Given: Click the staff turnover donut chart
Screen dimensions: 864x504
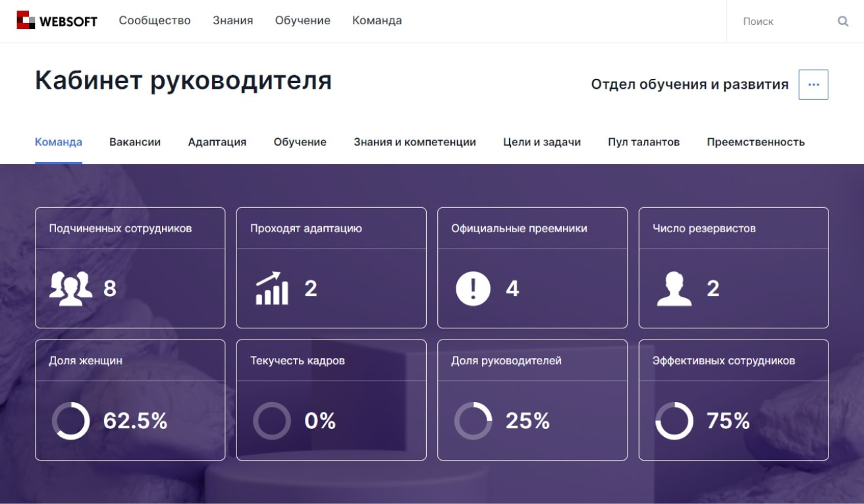Looking at the screenshot, I should (272, 420).
